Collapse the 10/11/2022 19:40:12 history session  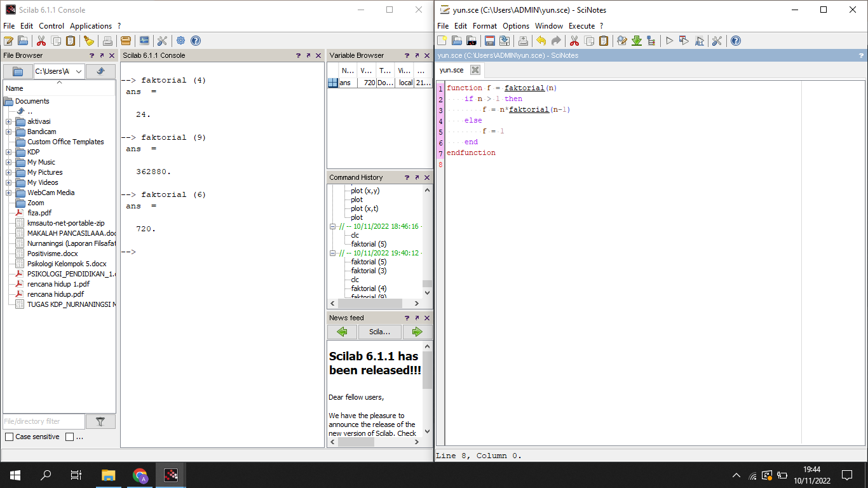tap(333, 253)
